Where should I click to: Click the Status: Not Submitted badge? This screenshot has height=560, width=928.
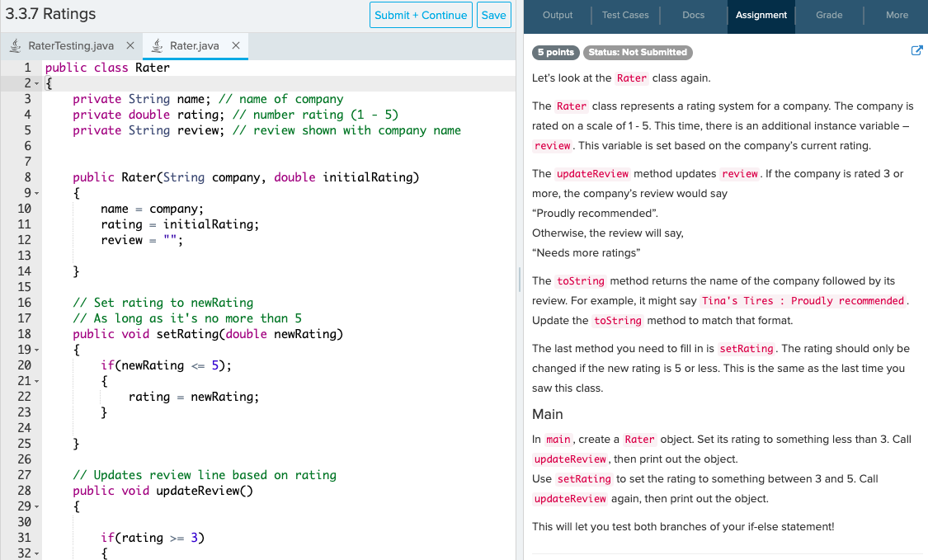[638, 52]
